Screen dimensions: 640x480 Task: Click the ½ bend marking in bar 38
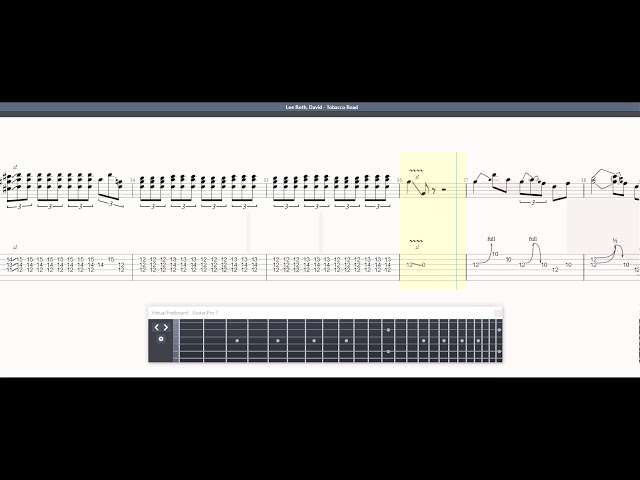coord(615,241)
